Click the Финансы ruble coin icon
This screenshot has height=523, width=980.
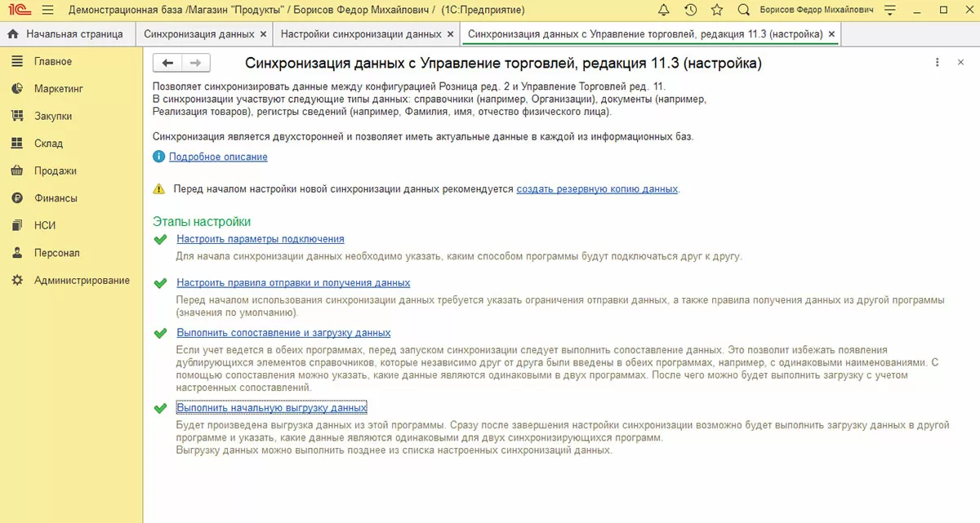coord(16,198)
